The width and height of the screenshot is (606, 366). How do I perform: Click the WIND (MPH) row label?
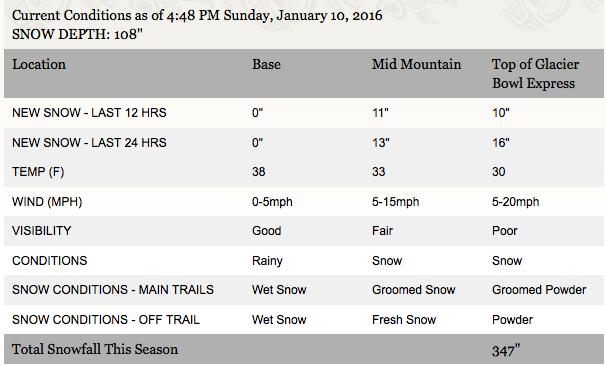[47, 202]
